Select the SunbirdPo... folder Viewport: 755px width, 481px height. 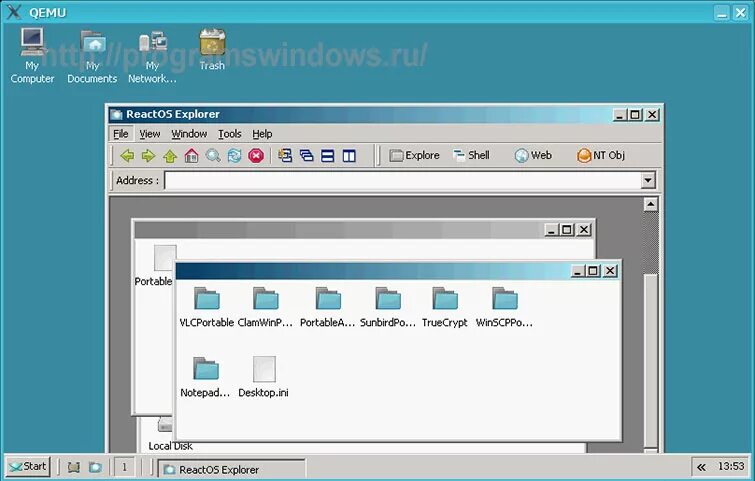[388, 307]
